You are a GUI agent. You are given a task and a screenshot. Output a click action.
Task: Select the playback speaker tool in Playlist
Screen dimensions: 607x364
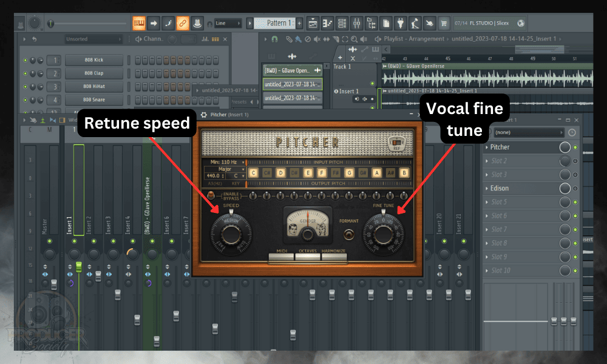364,39
